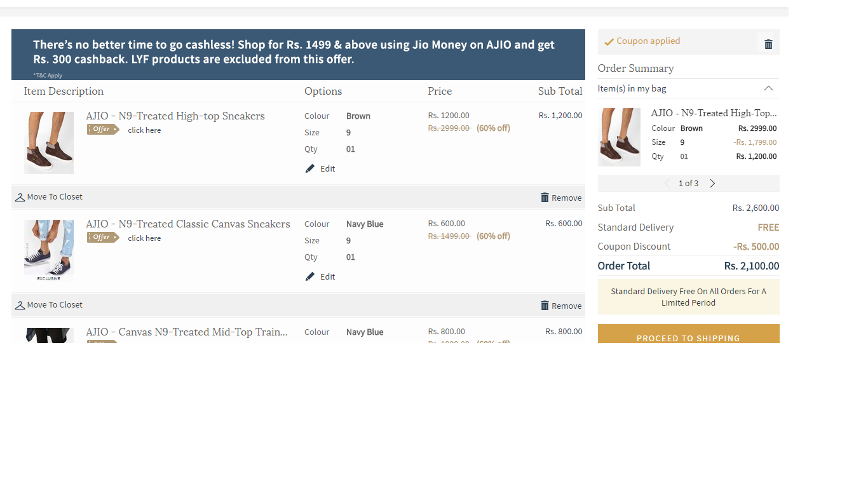The width and height of the screenshot is (868, 488).
Task: Collapse the Item(s) in my bag section
Action: tap(768, 88)
